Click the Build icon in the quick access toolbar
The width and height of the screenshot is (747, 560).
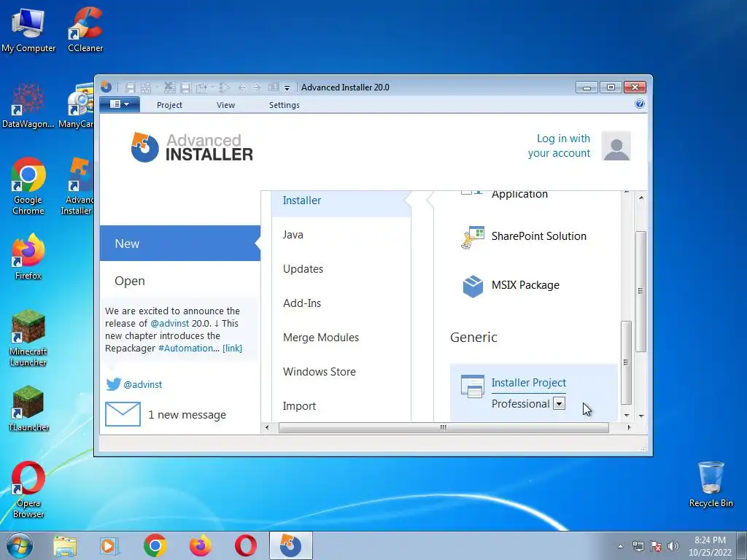coord(146,87)
